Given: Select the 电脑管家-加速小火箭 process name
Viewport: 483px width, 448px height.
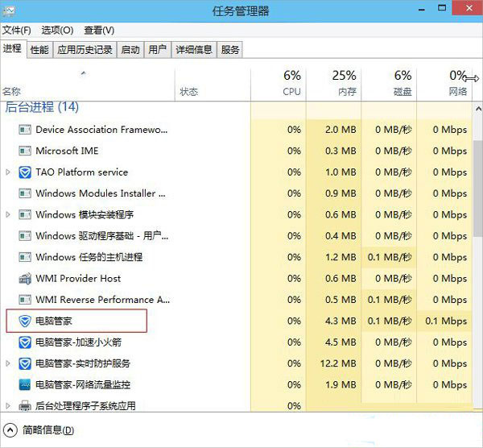Looking at the screenshot, I should point(79,342).
